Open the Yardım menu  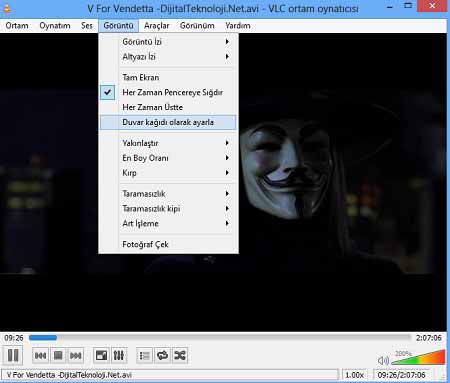coord(238,26)
